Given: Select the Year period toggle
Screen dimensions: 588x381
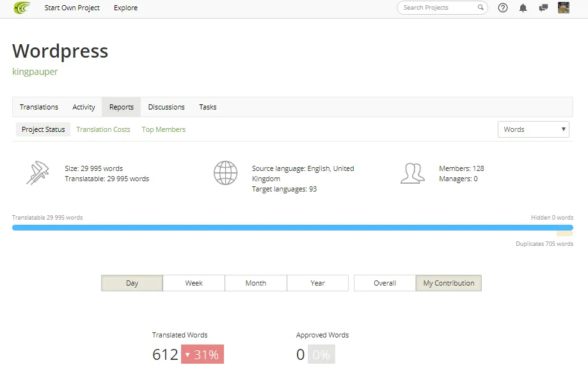Looking at the screenshot, I should click(317, 283).
